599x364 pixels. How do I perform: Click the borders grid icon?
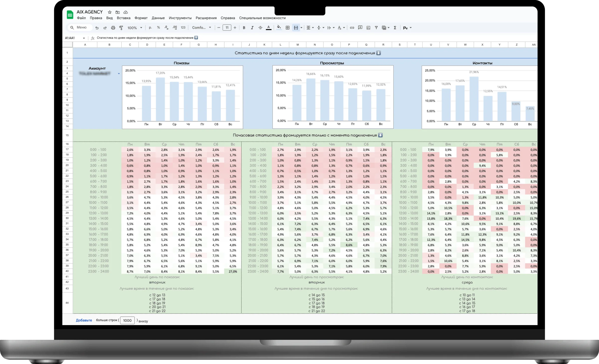[288, 28]
